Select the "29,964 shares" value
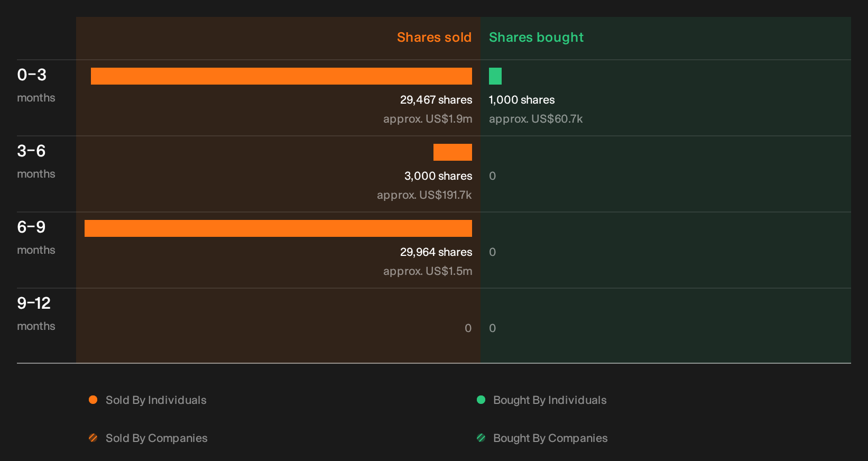Image resolution: width=868 pixels, height=461 pixels. coord(436,252)
